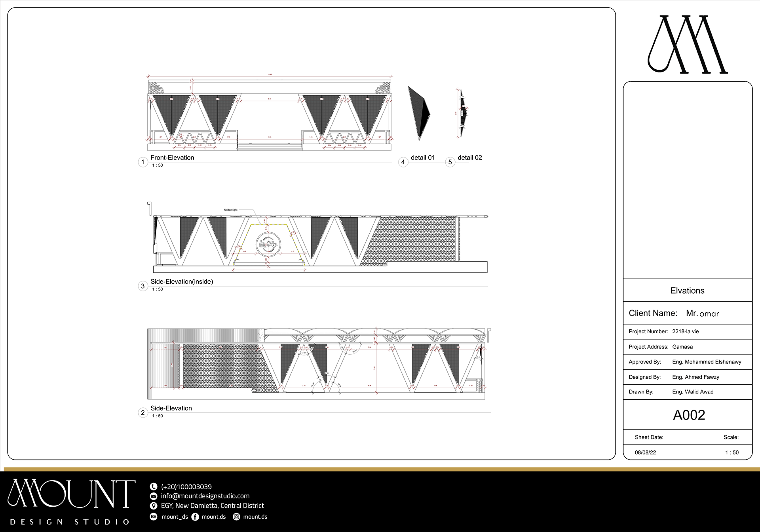Click the detail 02 label
Viewport: 760px width, 532px height.
coord(470,158)
